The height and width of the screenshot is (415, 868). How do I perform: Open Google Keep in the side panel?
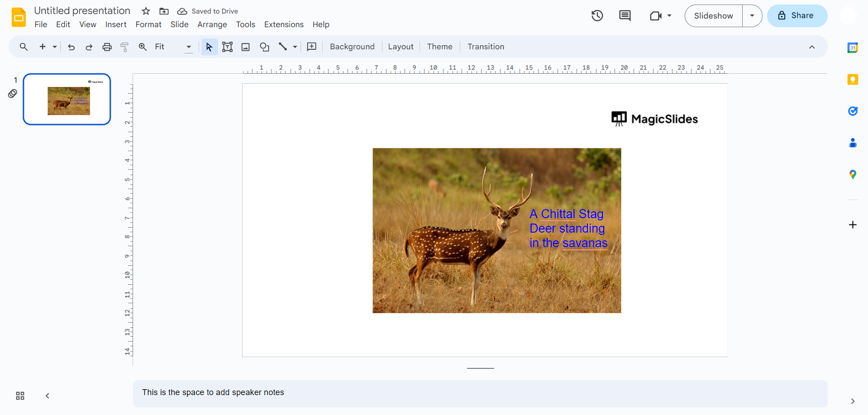click(853, 79)
